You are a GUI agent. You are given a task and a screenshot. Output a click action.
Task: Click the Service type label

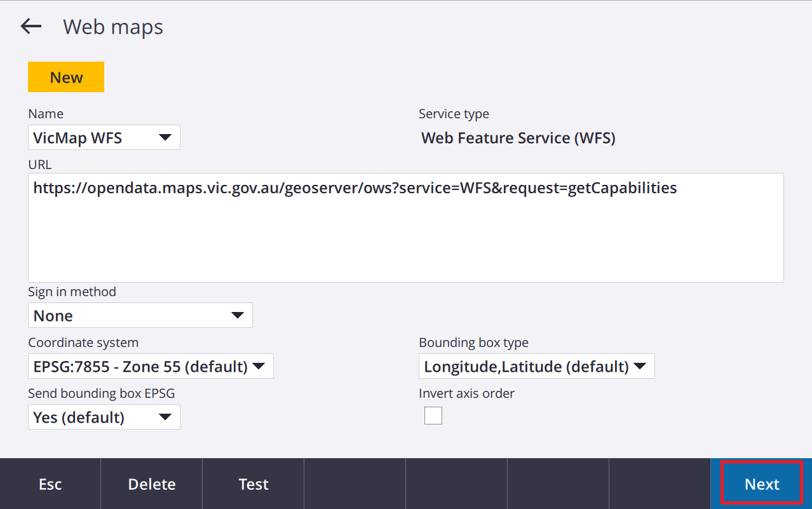point(454,114)
